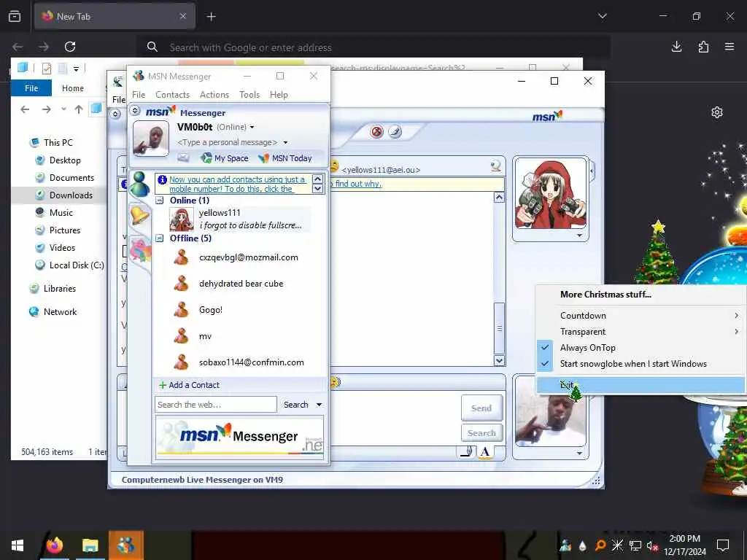Click the block contact icon in chat window

tap(376, 131)
